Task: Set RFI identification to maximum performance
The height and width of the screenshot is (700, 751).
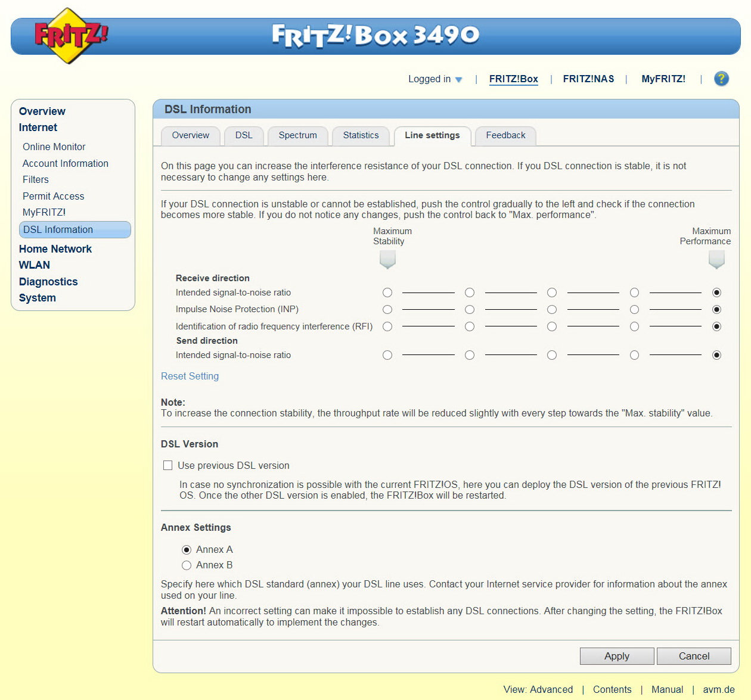Action: click(716, 326)
